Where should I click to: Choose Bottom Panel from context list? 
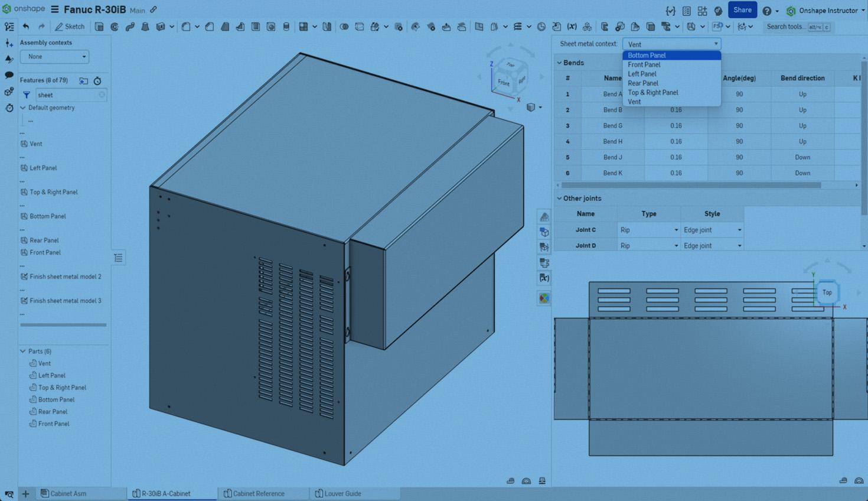click(647, 56)
